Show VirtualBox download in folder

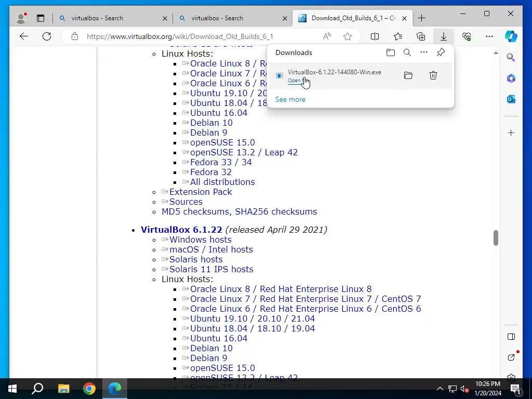pyautogui.click(x=408, y=75)
